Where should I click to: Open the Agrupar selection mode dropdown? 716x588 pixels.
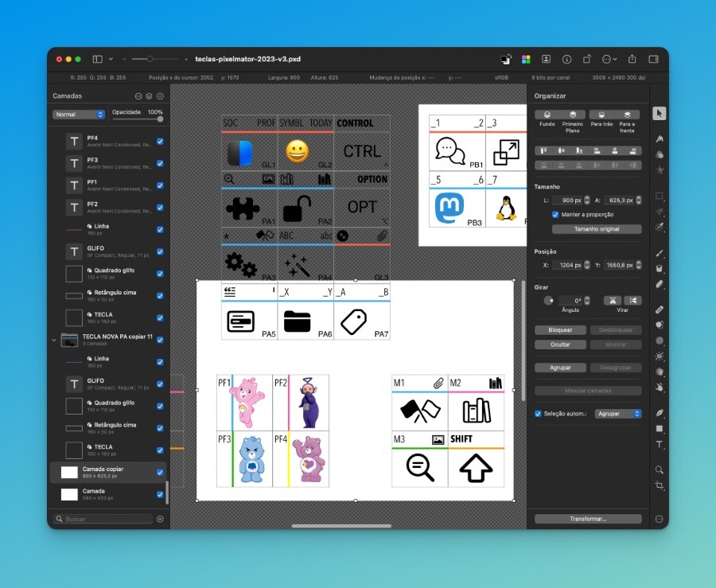point(618,413)
